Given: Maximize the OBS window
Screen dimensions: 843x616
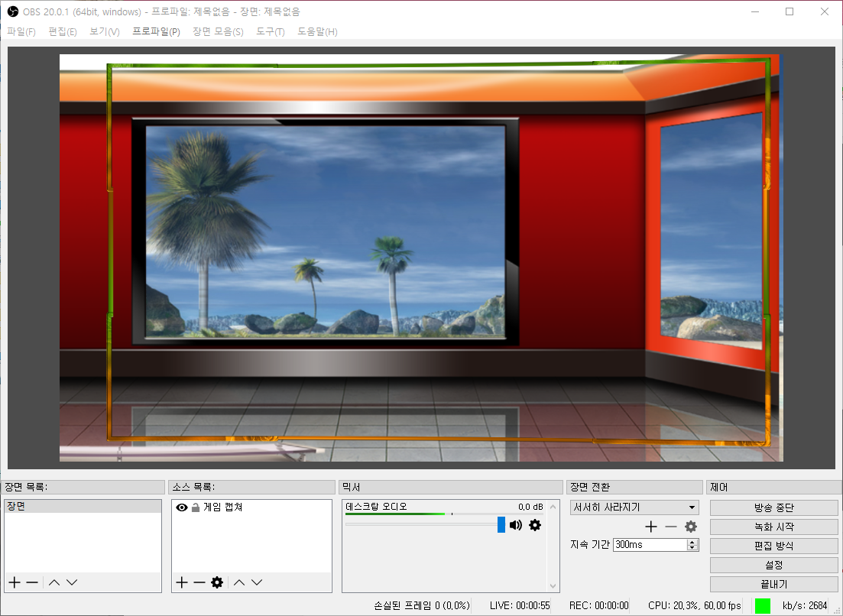Looking at the screenshot, I should point(790,11).
